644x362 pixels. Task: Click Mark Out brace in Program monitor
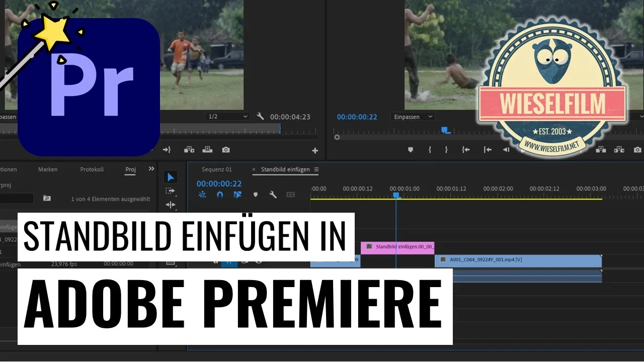click(446, 150)
